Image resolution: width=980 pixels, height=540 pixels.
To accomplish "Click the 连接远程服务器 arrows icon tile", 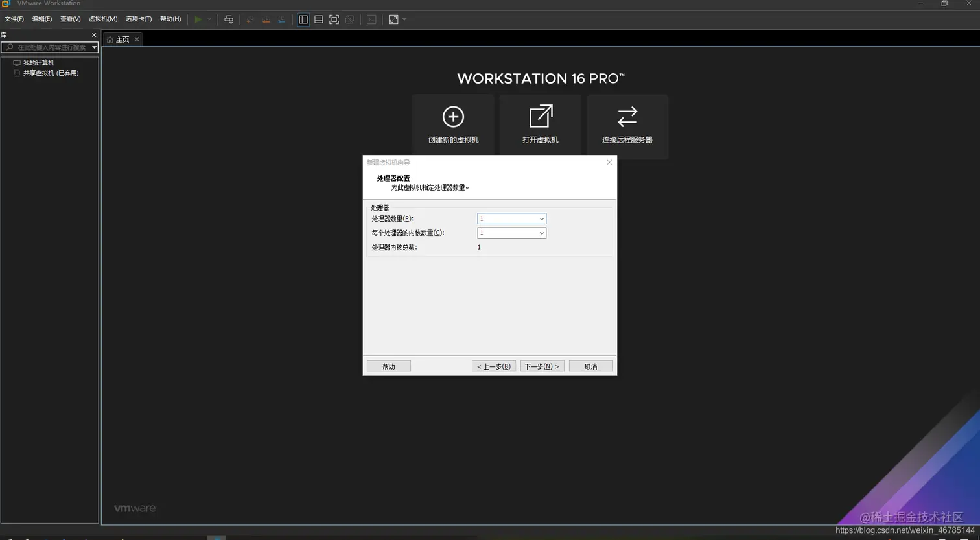I will [627, 126].
